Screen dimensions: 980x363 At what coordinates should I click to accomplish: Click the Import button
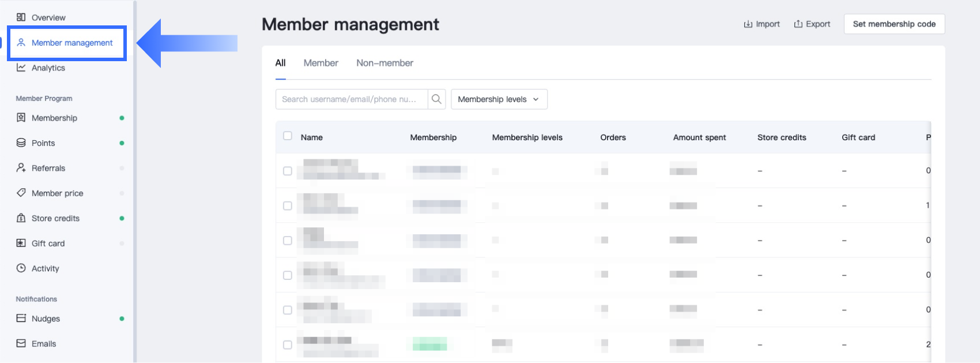click(x=762, y=24)
